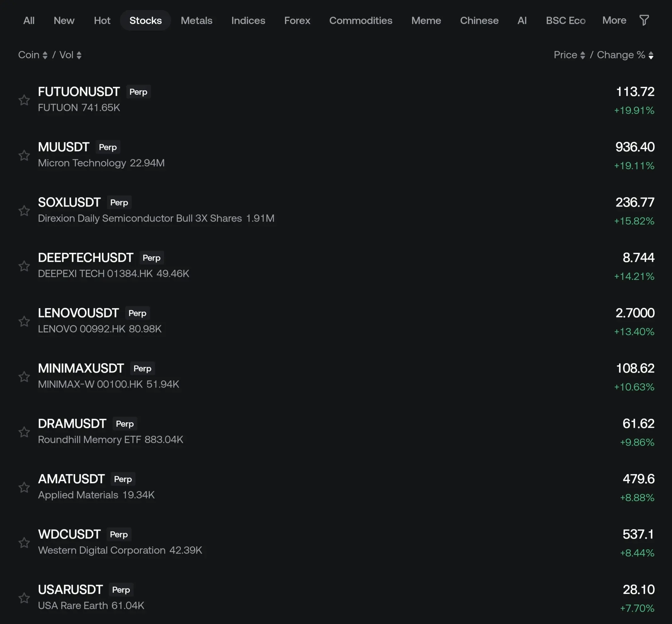The height and width of the screenshot is (624, 672).
Task: Add LENOVOUSDT to favorites
Action: point(24,321)
